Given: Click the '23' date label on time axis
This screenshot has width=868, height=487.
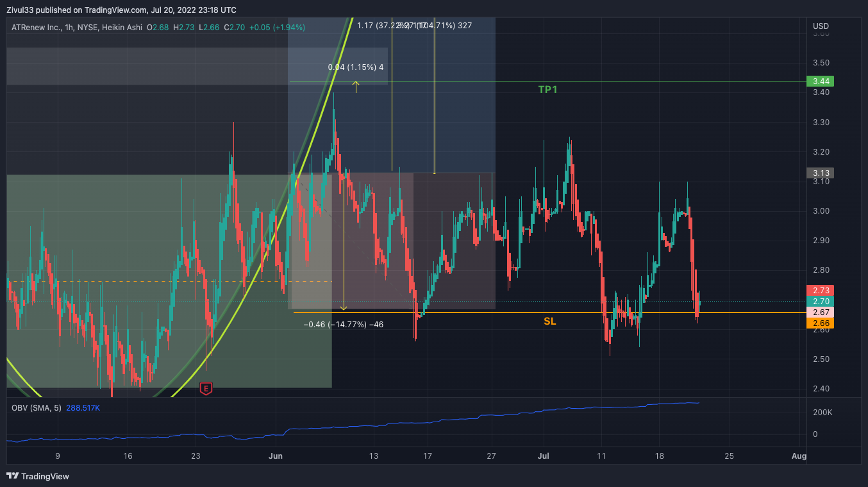Looking at the screenshot, I should [196, 456].
